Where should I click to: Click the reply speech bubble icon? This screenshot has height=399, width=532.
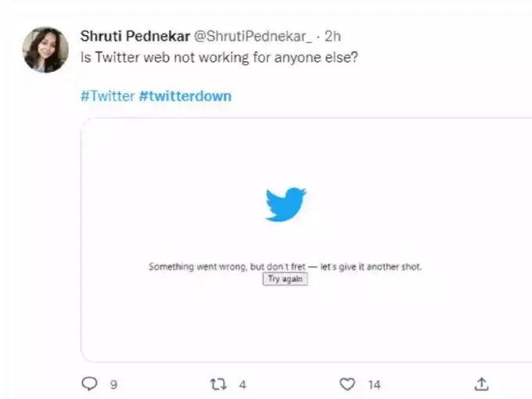pyautogui.click(x=91, y=383)
